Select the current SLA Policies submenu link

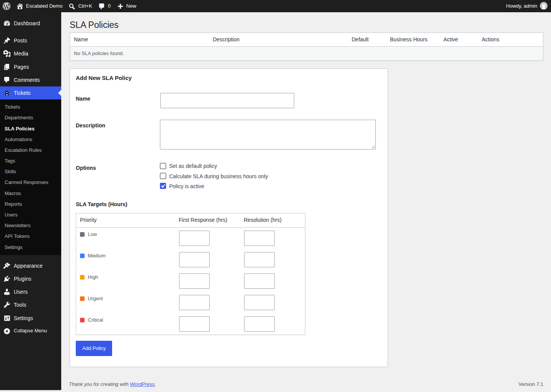coord(20,129)
